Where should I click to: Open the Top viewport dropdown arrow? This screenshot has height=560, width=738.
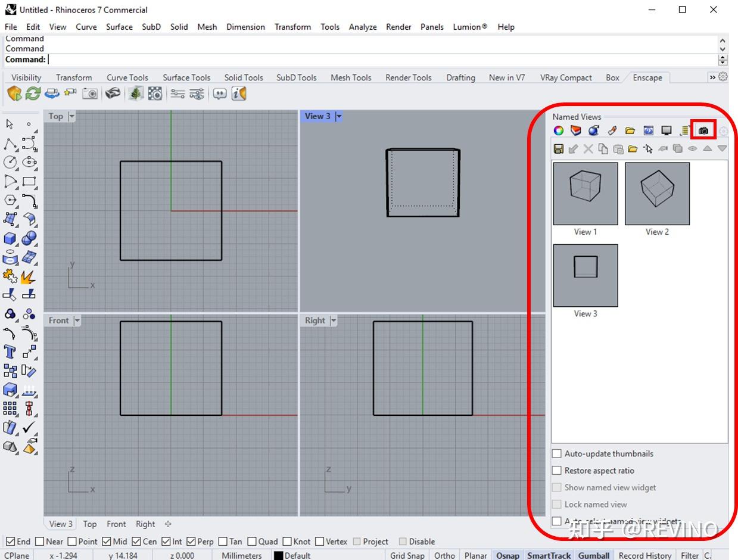[71, 117]
